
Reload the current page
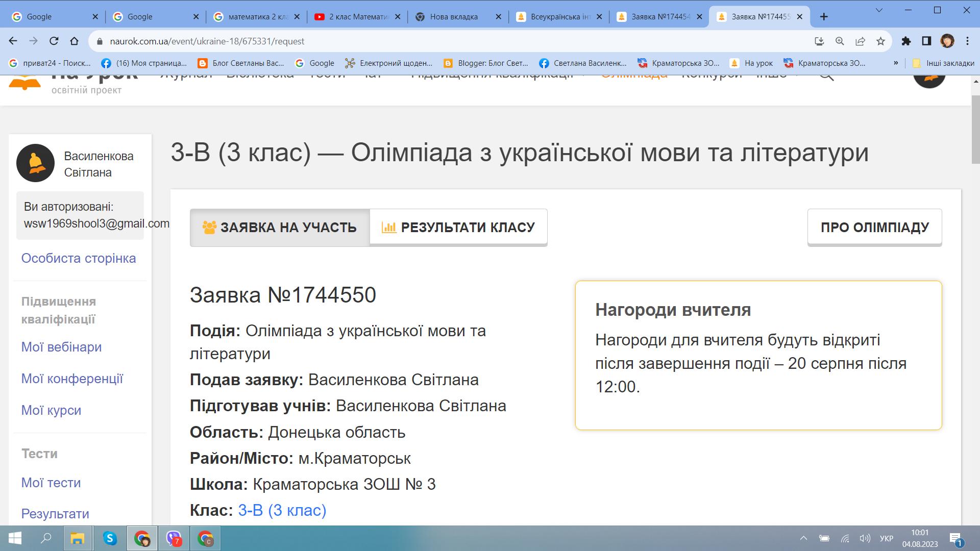coord(54,41)
